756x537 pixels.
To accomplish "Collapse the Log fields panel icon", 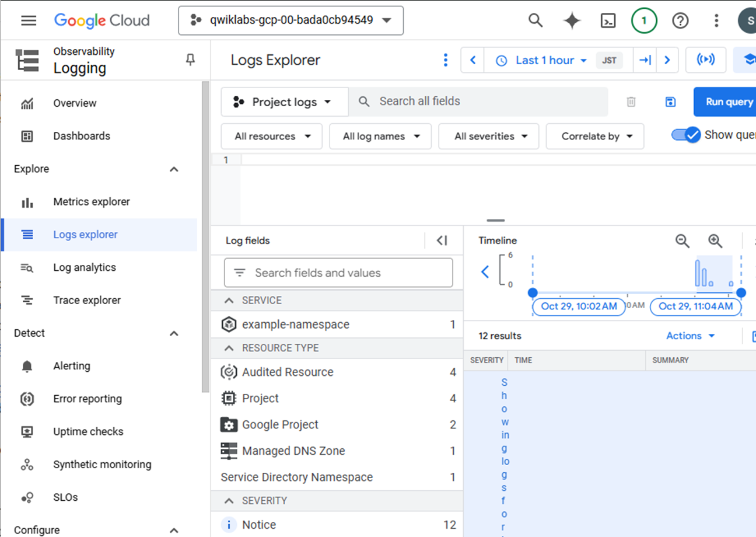I will [x=442, y=240].
